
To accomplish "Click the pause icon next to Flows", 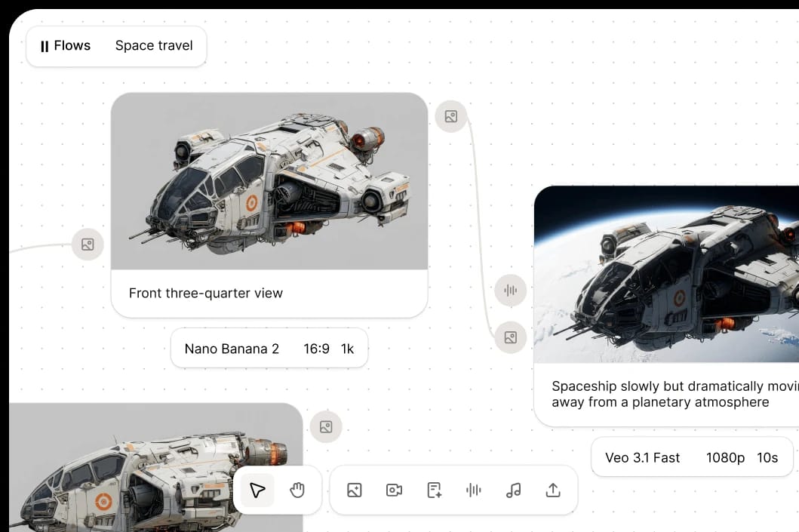I will [45, 45].
